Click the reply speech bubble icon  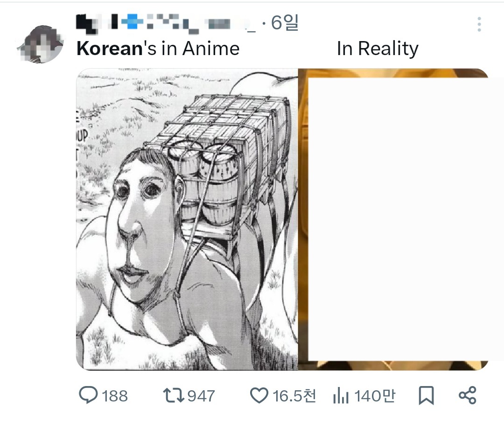88,396
